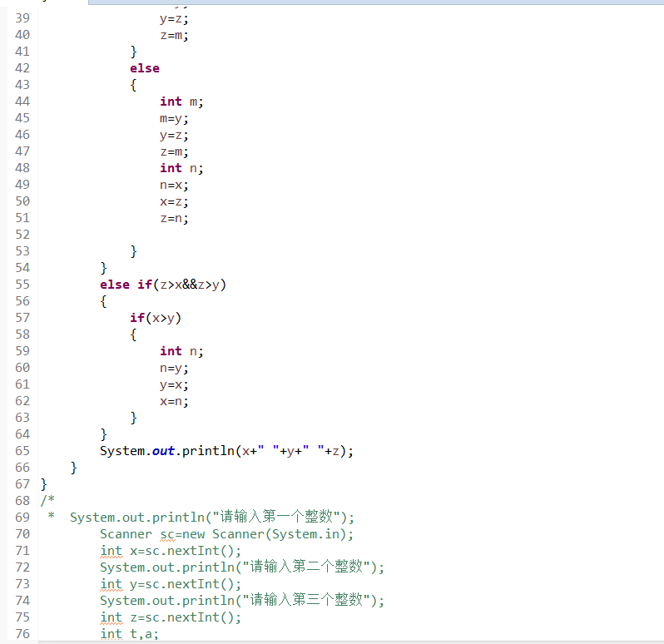Click commented println '请输入第一个整数'

[211, 517]
